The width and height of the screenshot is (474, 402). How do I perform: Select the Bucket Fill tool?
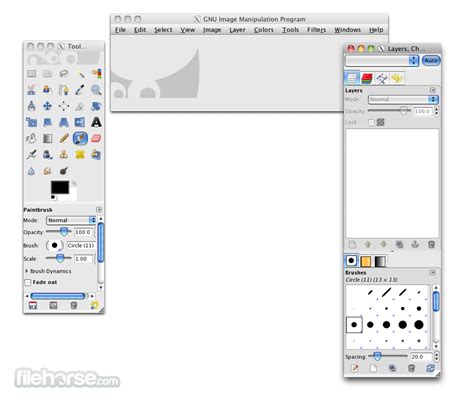coord(31,138)
